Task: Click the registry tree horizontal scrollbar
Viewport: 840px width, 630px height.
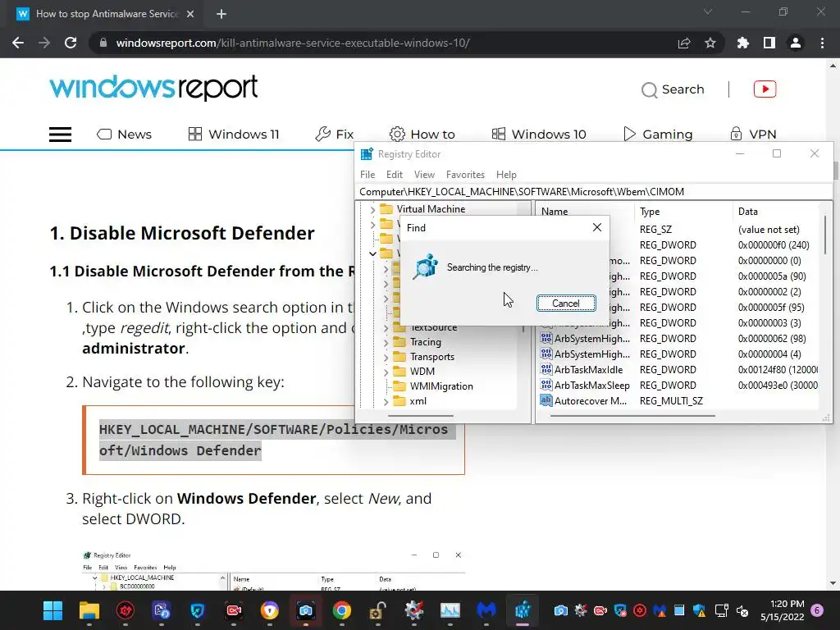Action: pyautogui.click(x=421, y=416)
